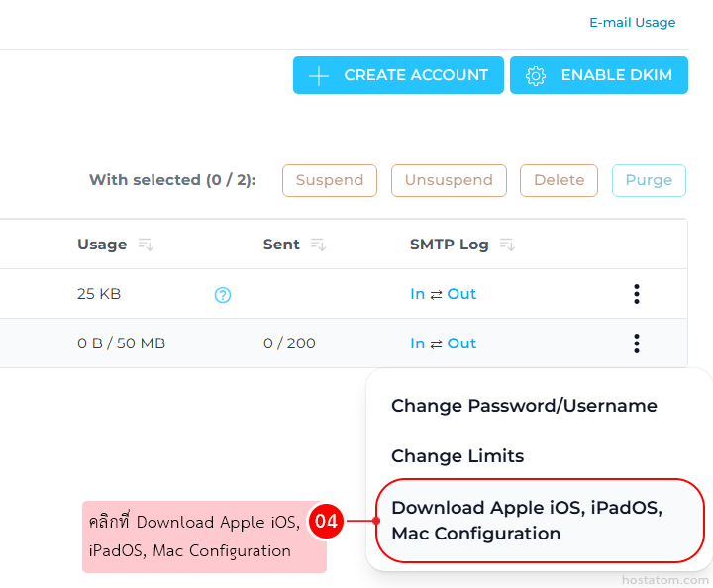Screen dimensions: 713x588
Task: Click the Purge button
Action: click(649, 180)
